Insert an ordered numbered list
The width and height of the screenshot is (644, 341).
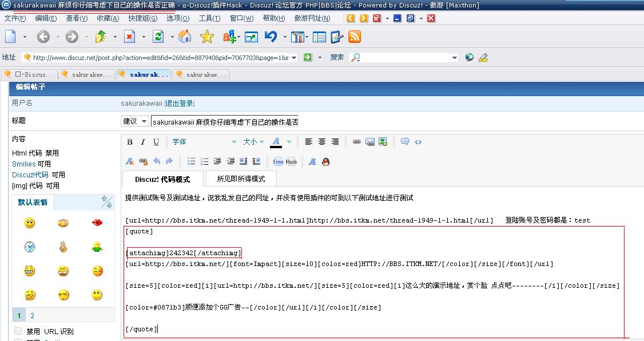click(x=205, y=161)
